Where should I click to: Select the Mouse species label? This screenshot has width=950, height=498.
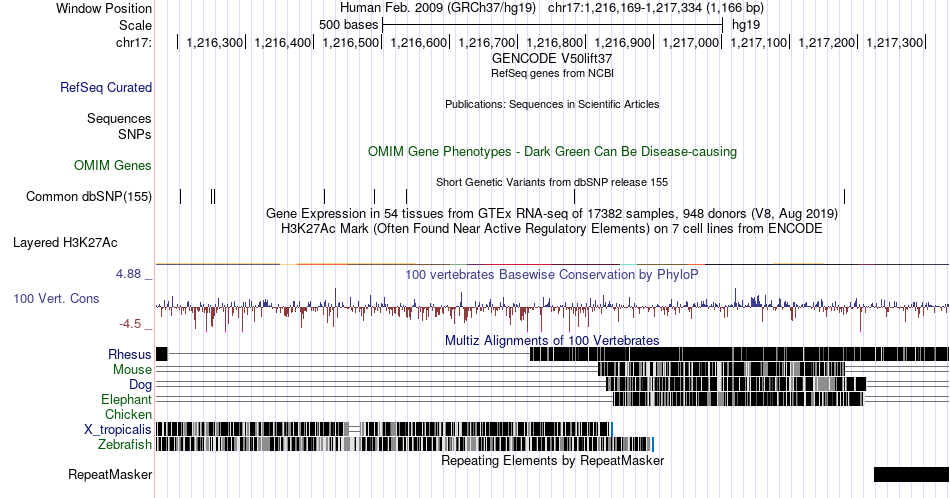click(132, 370)
